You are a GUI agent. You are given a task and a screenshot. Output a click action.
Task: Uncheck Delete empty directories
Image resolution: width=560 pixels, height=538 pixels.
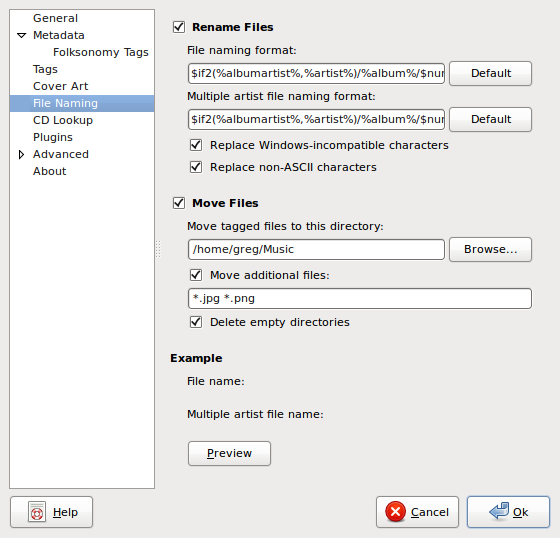pyautogui.click(x=196, y=322)
